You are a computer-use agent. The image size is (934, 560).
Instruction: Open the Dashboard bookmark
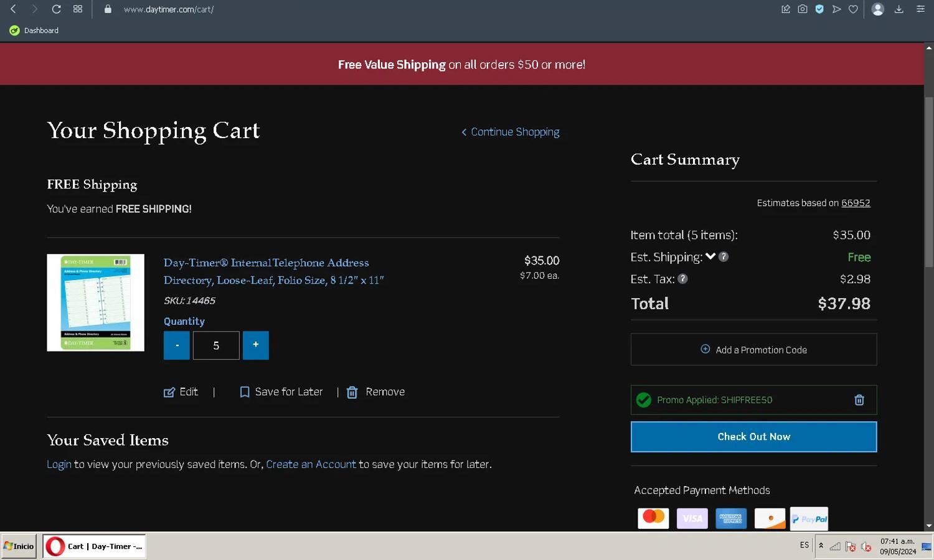click(x=34, y=30)
